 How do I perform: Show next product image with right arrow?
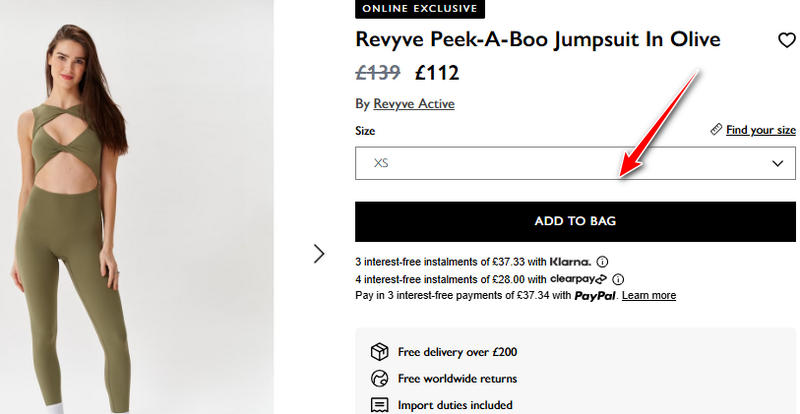319,254
